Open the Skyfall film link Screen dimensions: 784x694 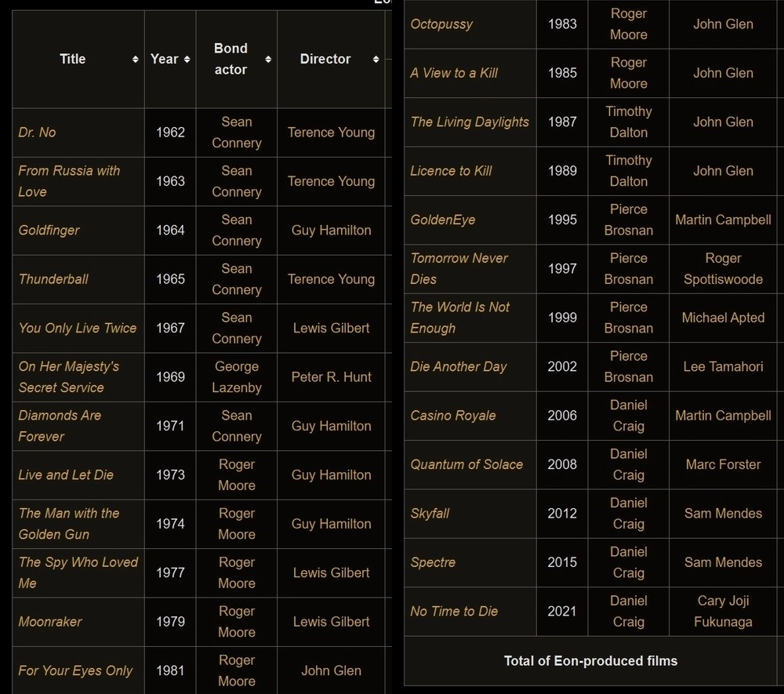[430, 514]
